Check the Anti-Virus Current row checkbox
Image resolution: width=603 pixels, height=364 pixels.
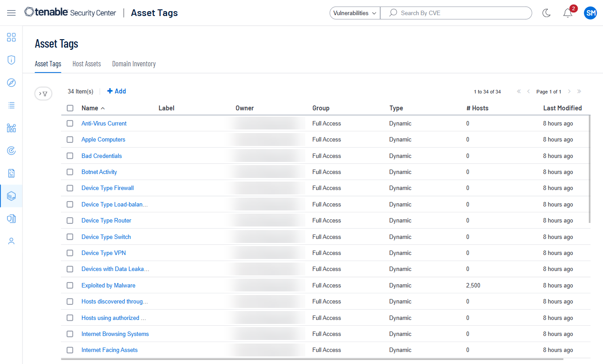[70, 123]
